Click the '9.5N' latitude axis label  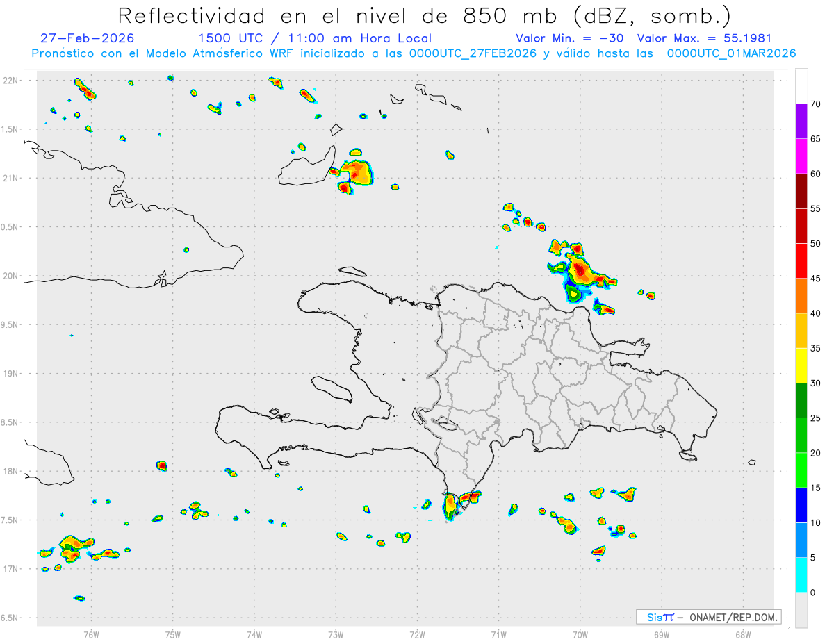[10, 325]
